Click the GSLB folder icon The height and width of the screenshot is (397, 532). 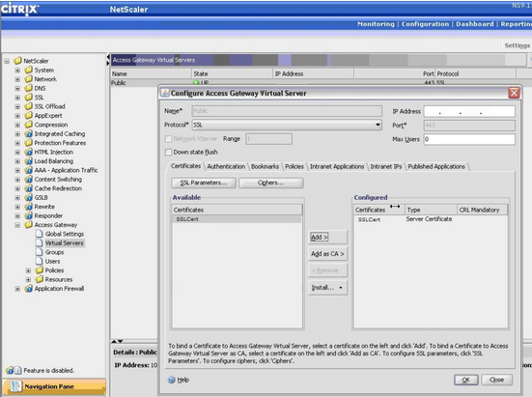pos(29,197)
